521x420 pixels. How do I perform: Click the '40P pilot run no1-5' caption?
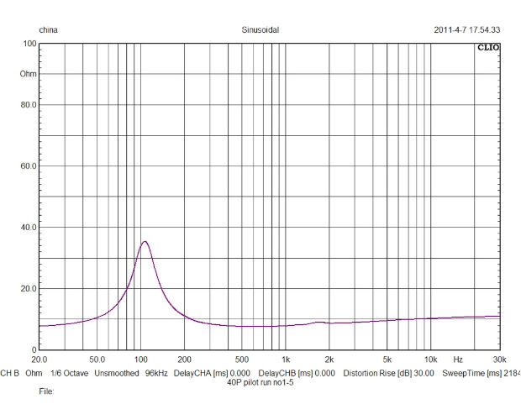click(260, 382)
